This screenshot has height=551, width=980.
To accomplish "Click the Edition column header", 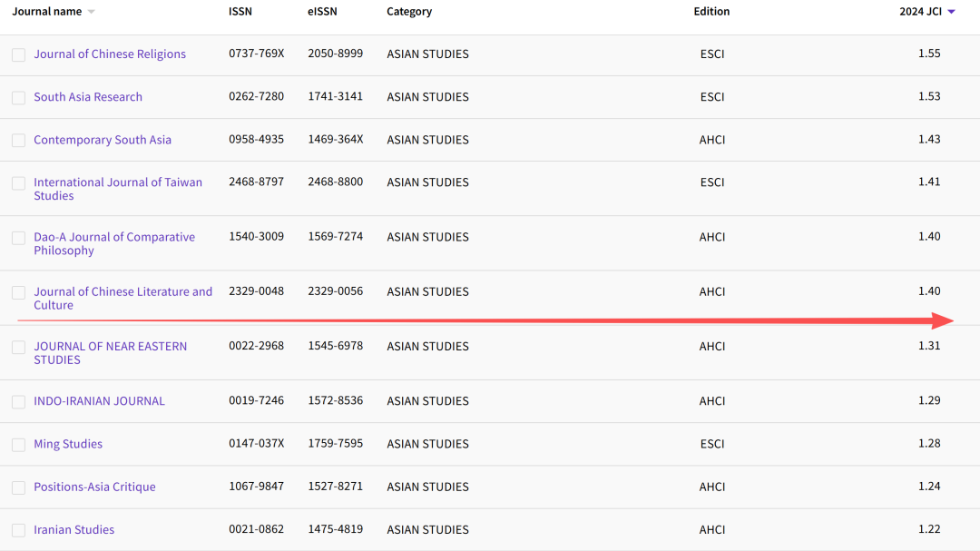I will click(x=711, y=12).
